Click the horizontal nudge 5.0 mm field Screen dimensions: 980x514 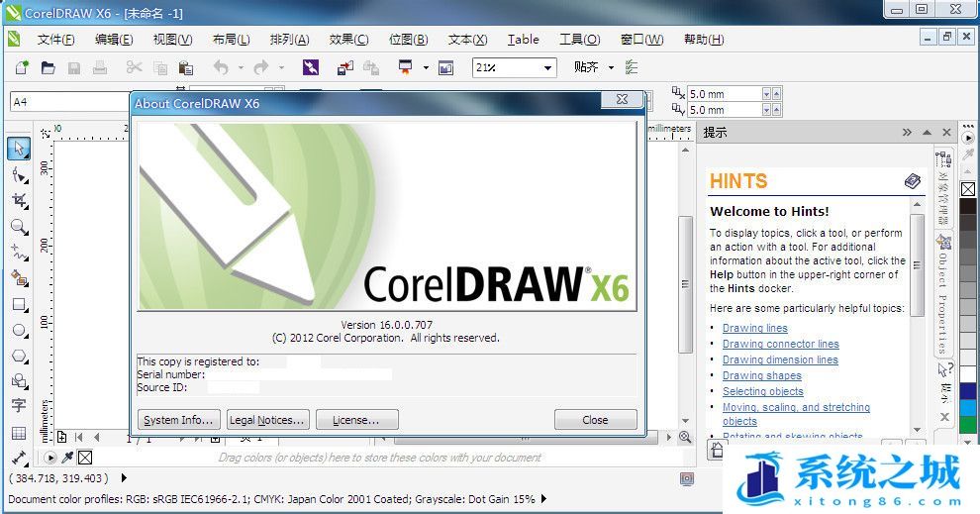(724, 94)
